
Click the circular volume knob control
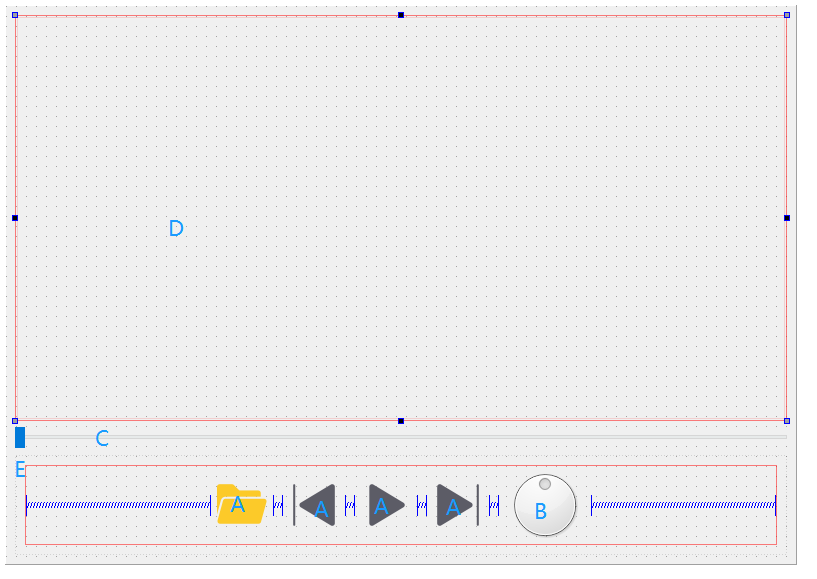[545, 507]
